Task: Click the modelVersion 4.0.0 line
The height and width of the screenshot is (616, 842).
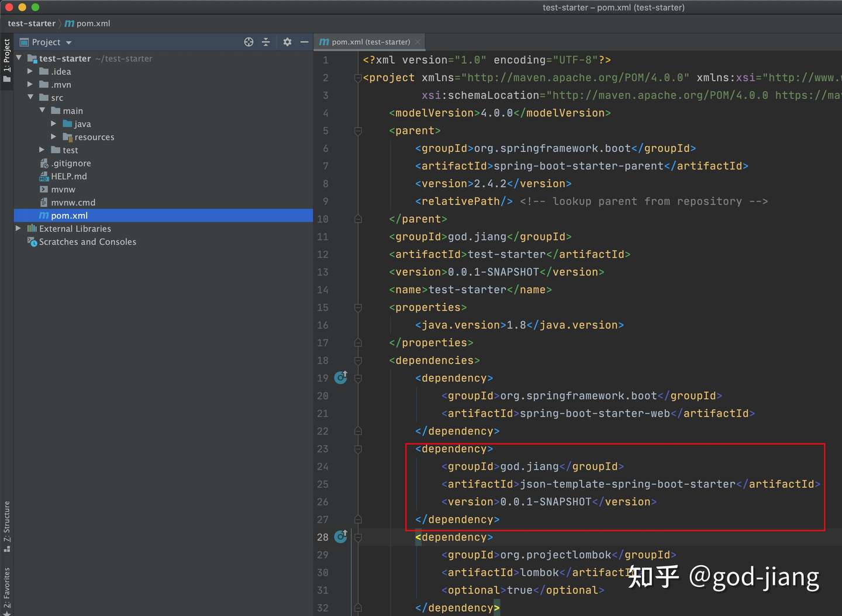Action: point(499,113)
